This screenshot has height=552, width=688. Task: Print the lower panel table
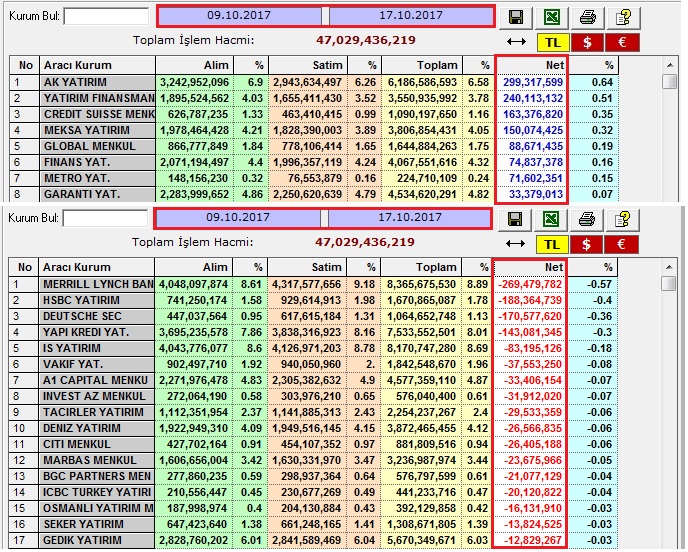tap(587, 219)
